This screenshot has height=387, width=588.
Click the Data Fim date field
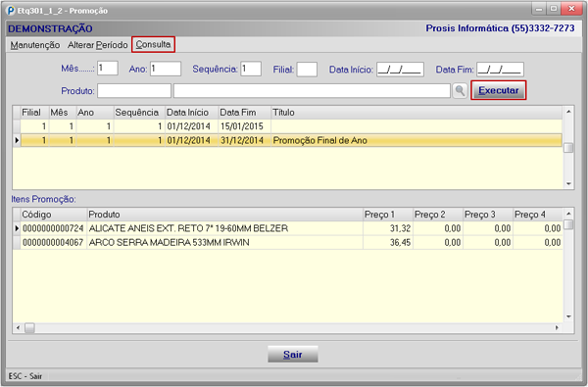(500, 70)
